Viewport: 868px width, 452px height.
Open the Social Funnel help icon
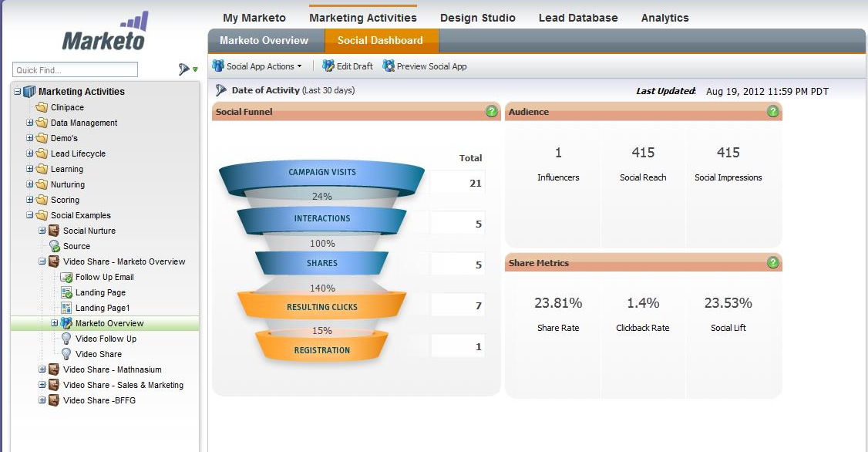(x=492, y=111)
